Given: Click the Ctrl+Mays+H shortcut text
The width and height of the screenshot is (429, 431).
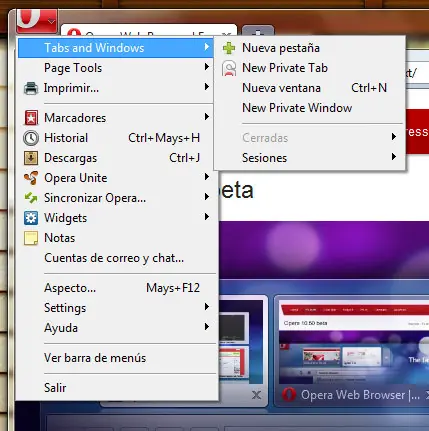Looking at the screenshot, I should [164, 138].
